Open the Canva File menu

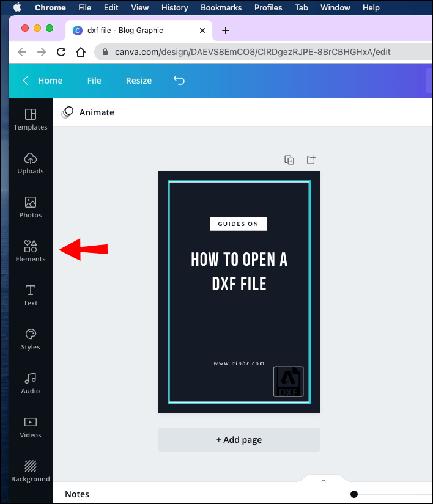tap(94, 81)
